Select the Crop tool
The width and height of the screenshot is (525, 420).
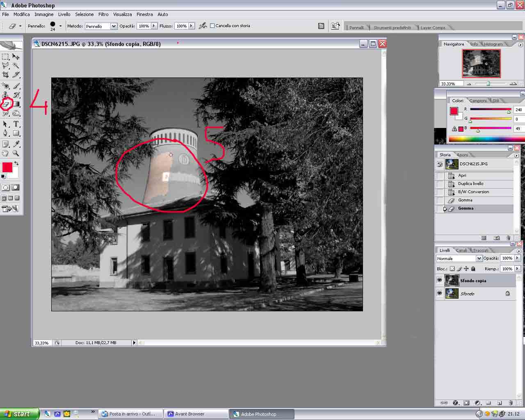coord(6,75)
